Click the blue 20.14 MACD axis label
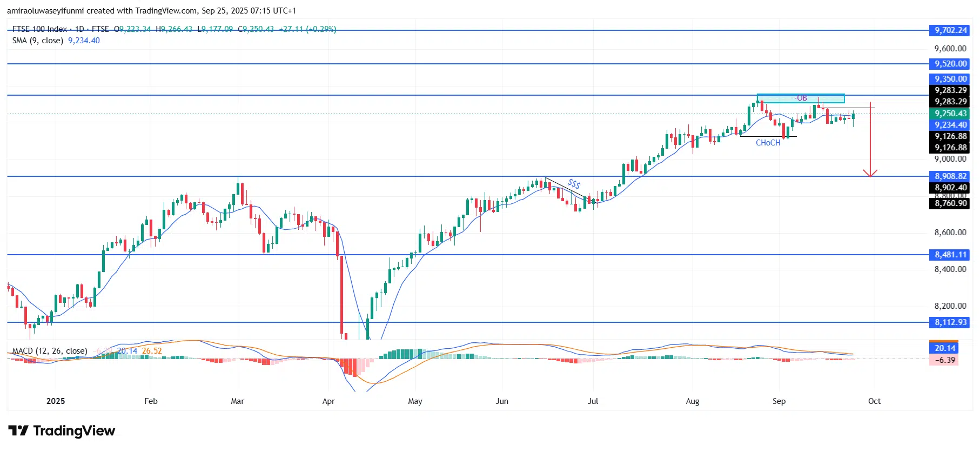Screen dimensions: 980x451 click(x=944, y=348)
